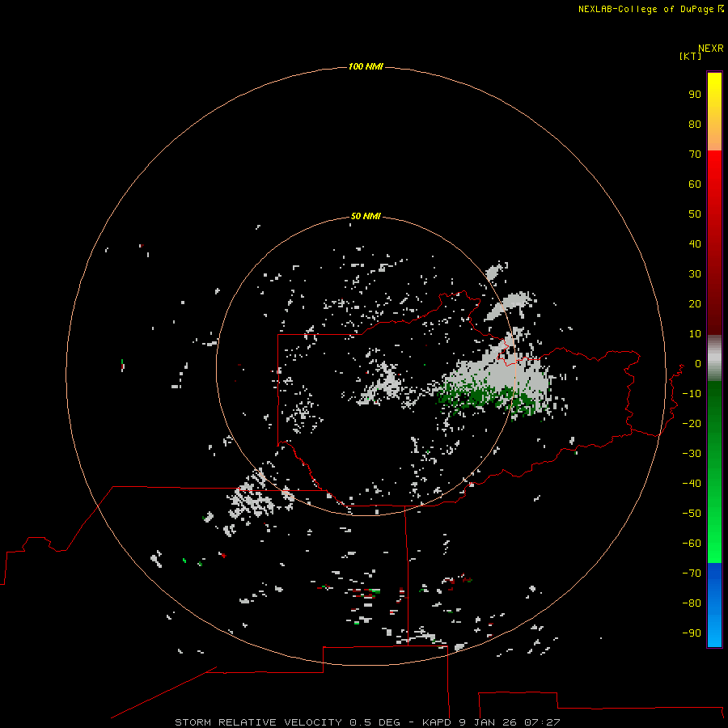Viewport: 728px width, 728px height.
Task: Click the yellow band of the color bar
Action: coord(714,112)
